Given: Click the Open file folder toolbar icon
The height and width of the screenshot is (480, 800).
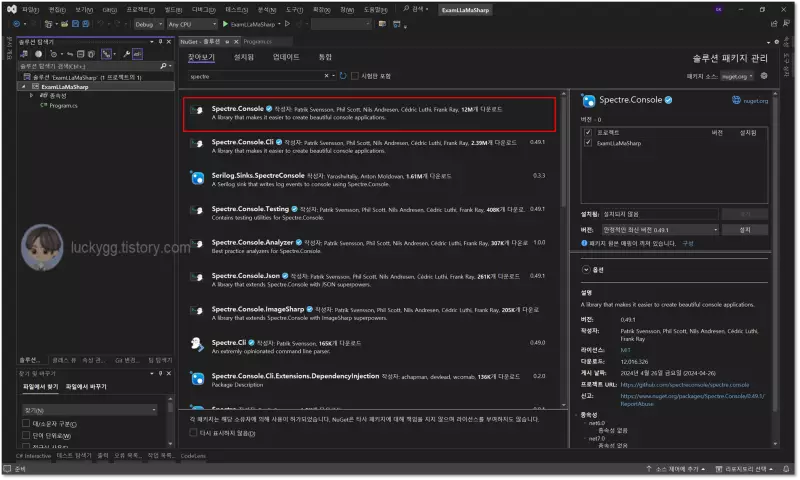Looking at the screenshot, I should [65, 24].
